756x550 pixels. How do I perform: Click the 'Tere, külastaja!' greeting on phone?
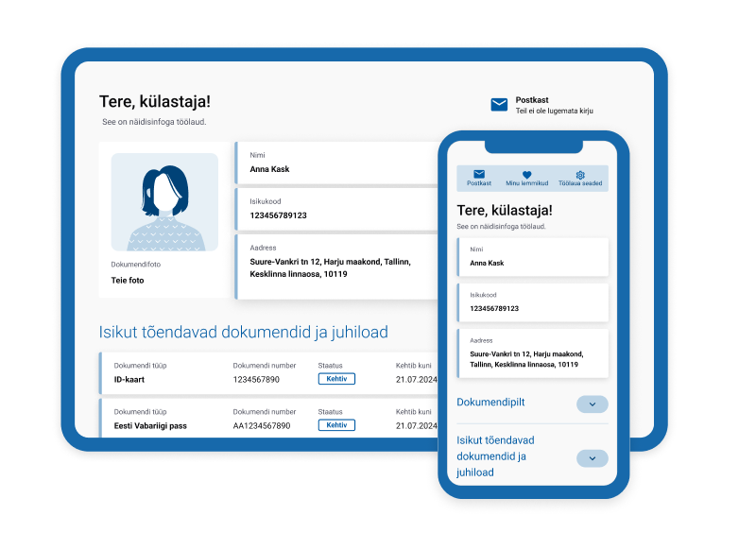click(505, 210)
